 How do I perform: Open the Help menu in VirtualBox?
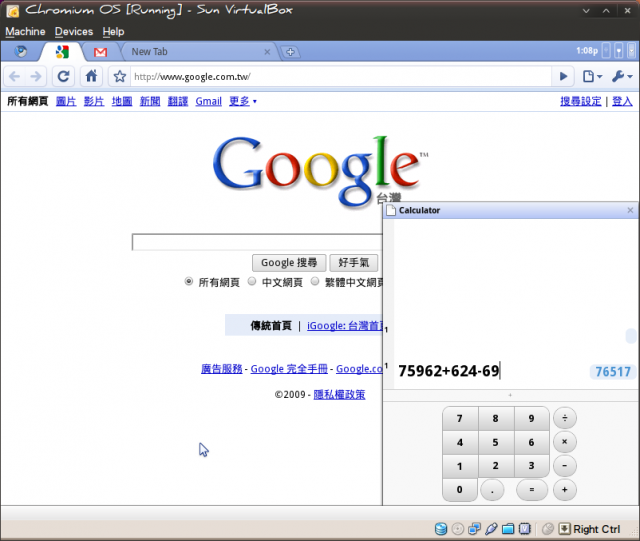113,31
